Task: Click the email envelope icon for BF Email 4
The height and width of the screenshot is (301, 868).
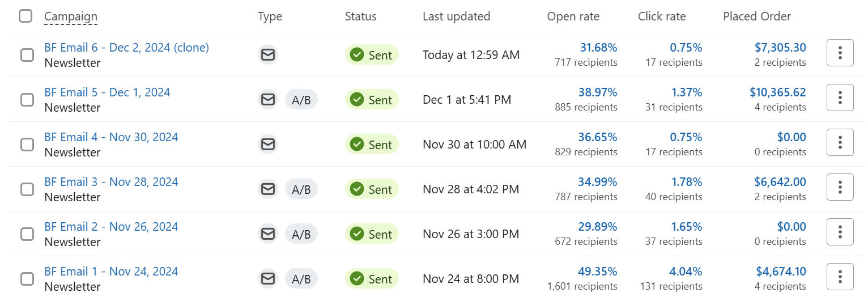Action: pos(268,145)
